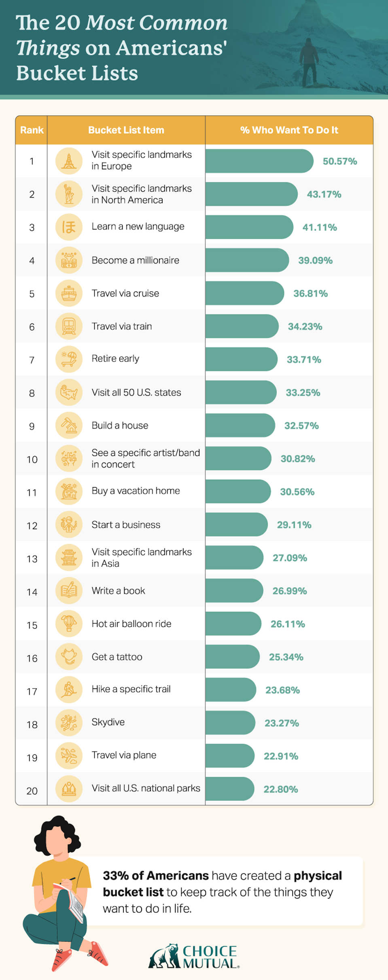Click the open book writing icon
This screenshot has width=388, height=980.
69,591
